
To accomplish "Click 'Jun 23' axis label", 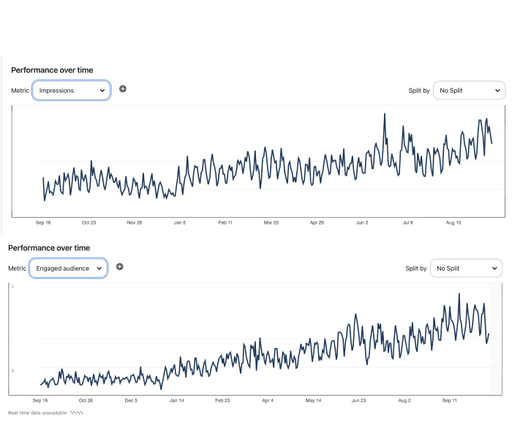I will tap(359, 400).
